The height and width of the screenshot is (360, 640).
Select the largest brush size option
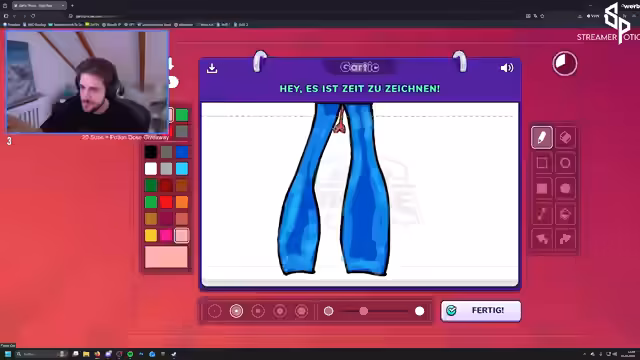click(301, 311)
